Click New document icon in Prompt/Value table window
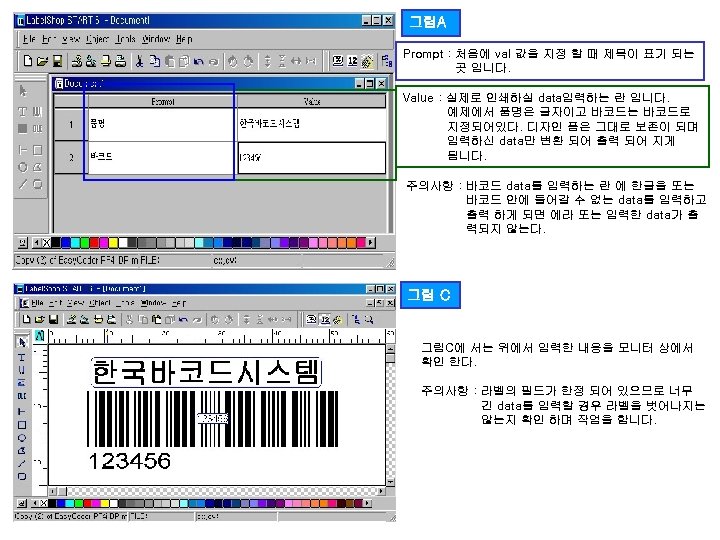This screenshot has height=540, width=720. pos(28,61)
